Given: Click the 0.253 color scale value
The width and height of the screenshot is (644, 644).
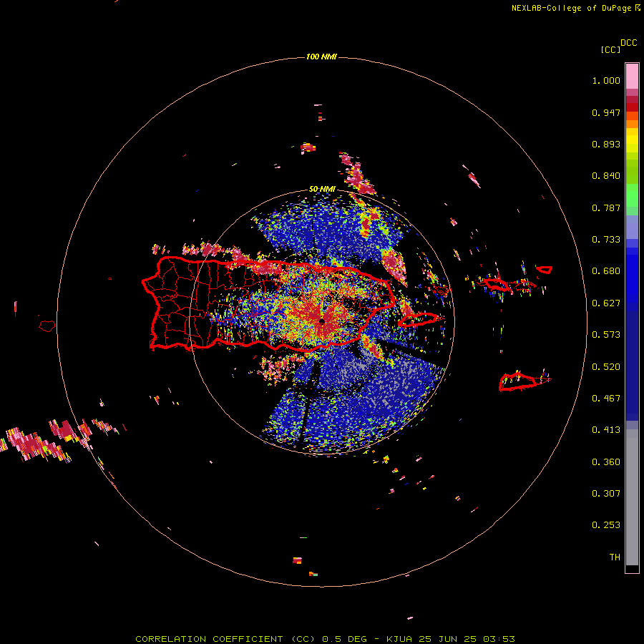Looking at the screenshot, I should 606,525.
